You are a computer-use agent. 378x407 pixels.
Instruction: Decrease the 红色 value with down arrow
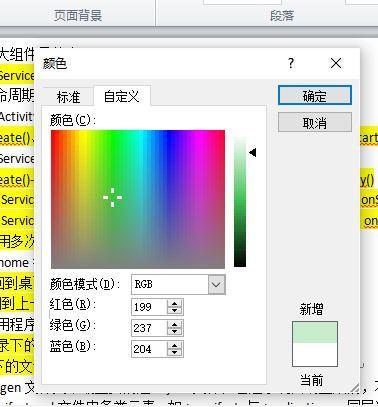click(x=175, y=311)
